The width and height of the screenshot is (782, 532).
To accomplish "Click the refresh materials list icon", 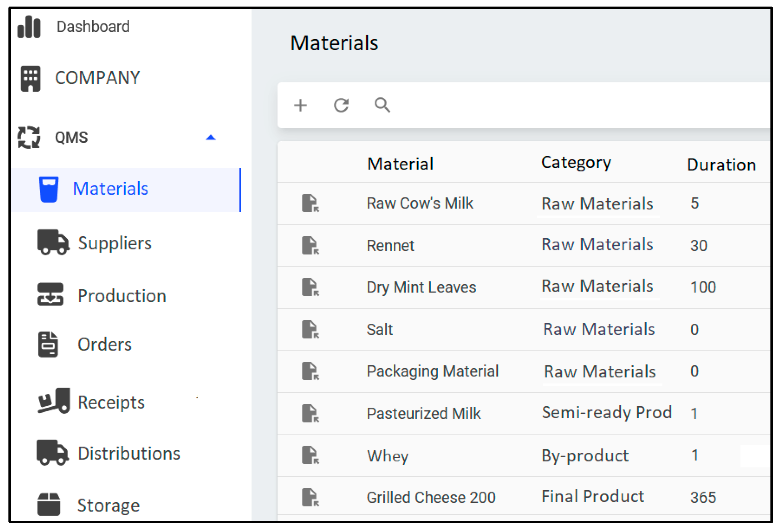I will pyautogui.click(x=341, y=105).
